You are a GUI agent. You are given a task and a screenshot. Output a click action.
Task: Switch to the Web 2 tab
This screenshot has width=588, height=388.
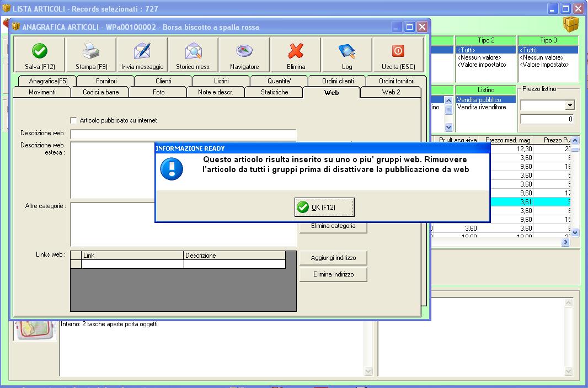point(391,92)
